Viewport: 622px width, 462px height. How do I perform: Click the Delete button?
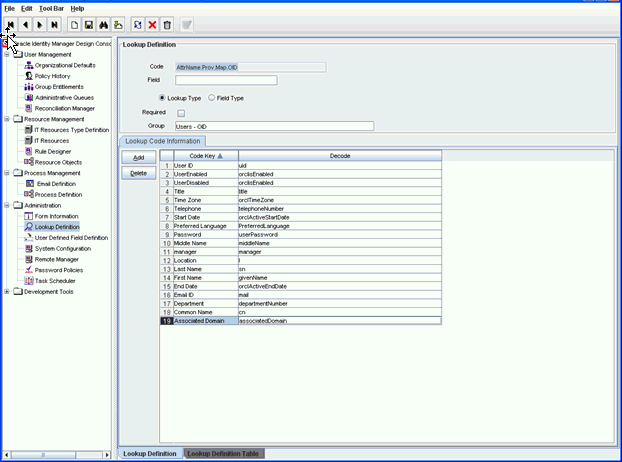138,173
